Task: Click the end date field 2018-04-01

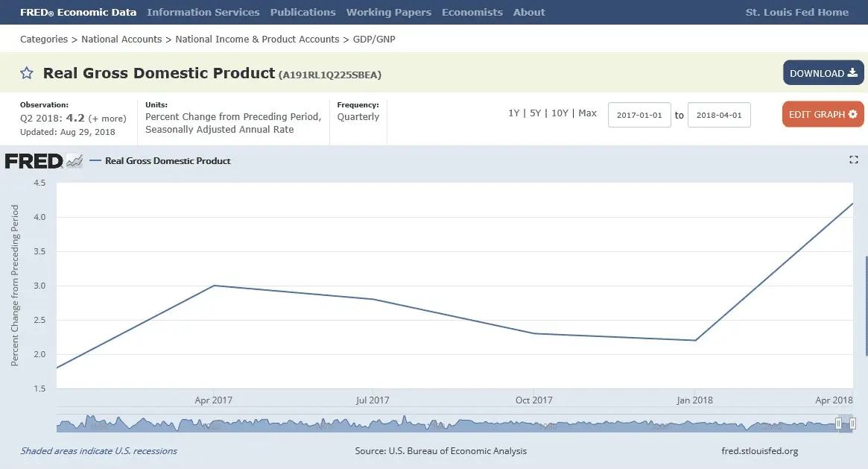Action: (718, 116)
